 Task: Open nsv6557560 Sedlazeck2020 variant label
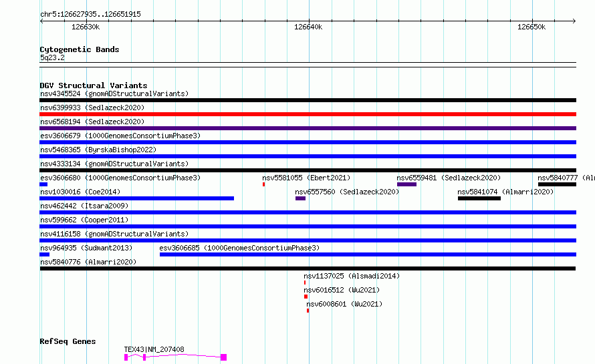(x=347, y=192)
